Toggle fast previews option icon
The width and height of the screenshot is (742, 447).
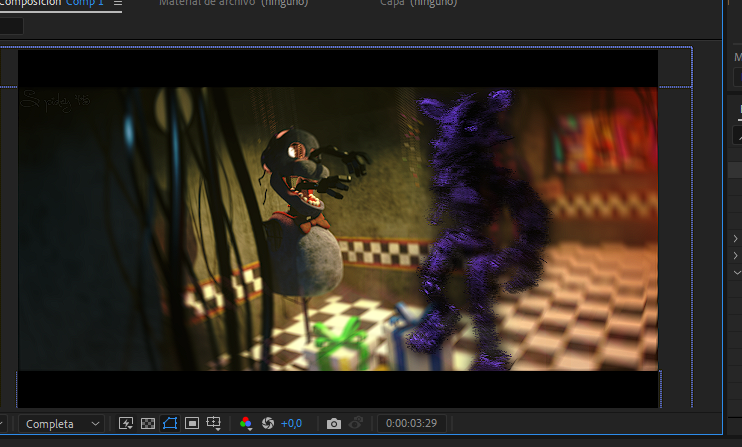125,423
